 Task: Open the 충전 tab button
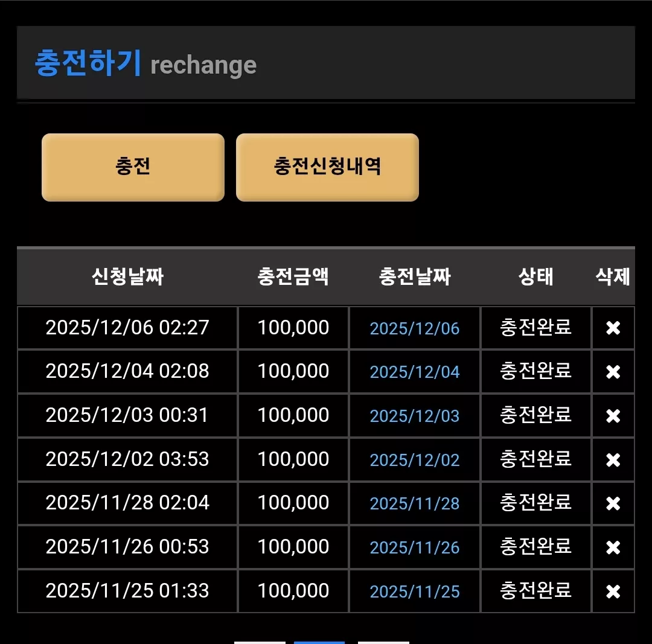133,167
